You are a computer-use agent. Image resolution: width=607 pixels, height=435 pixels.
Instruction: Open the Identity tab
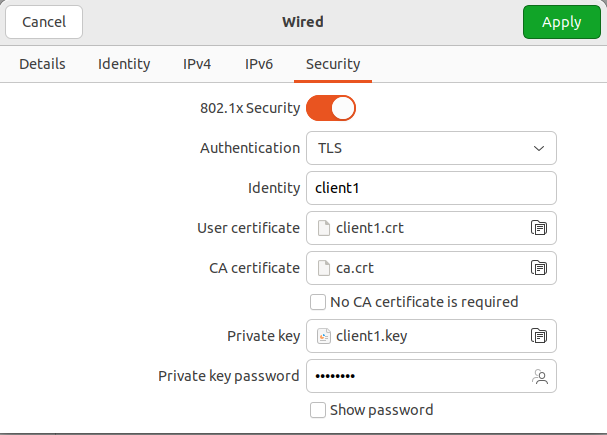pyautogui.click(x=124, y=64)
